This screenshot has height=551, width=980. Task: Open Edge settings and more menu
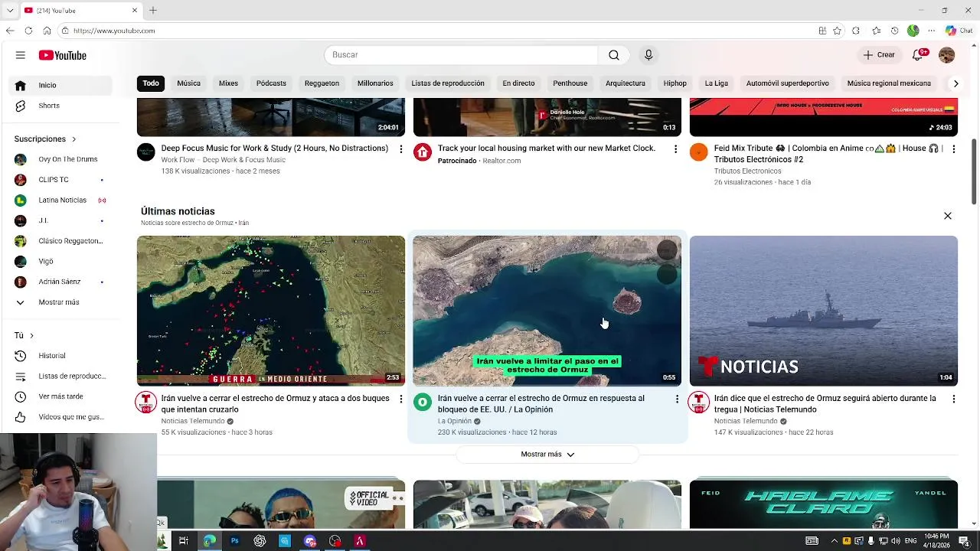click(932, 31)
